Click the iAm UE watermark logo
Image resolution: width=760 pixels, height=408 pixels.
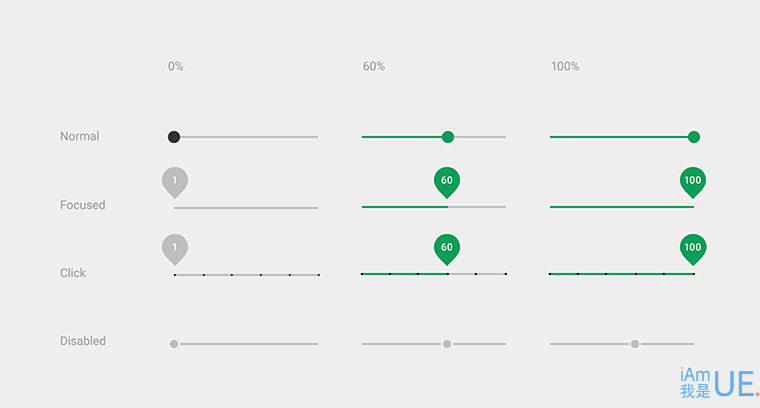[718, 382]
